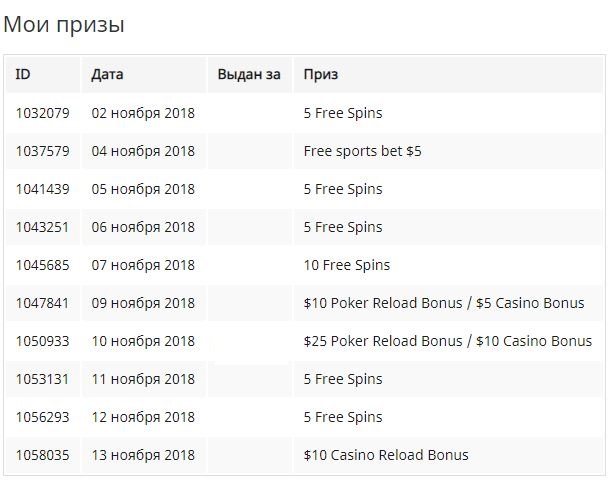This screenshot has width=612, height=487.
Task: Click the ID column header
Action: (x=23, y=74)
